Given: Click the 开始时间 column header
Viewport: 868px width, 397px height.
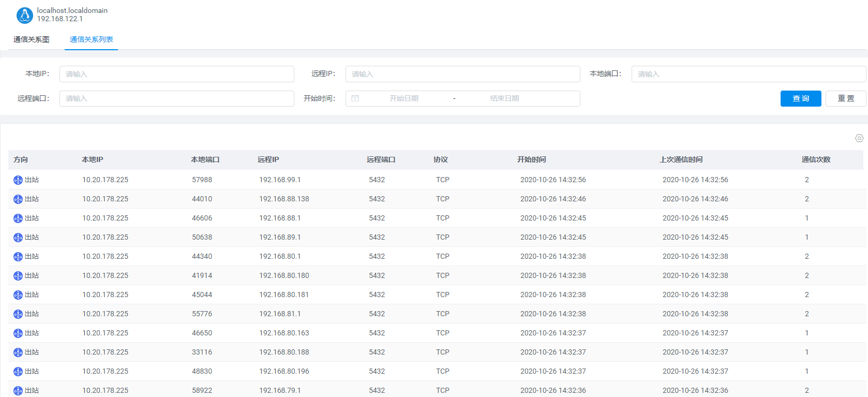Looking at the screenshot, I should pyautogui.click(x=532, y=159).
